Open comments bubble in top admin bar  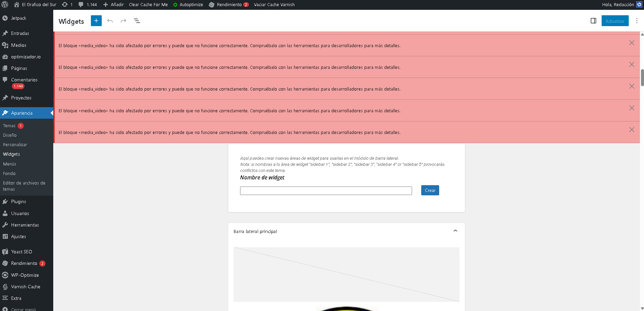(x=87, y=4)
